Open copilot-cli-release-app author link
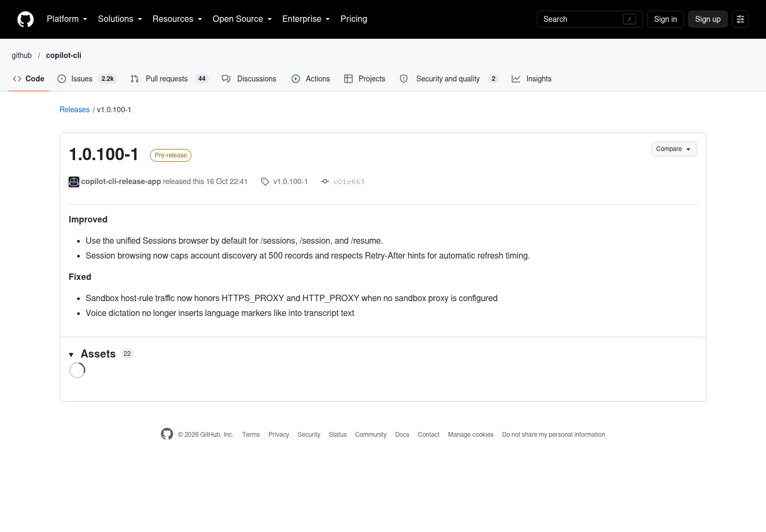 click(x=121, y=181)
